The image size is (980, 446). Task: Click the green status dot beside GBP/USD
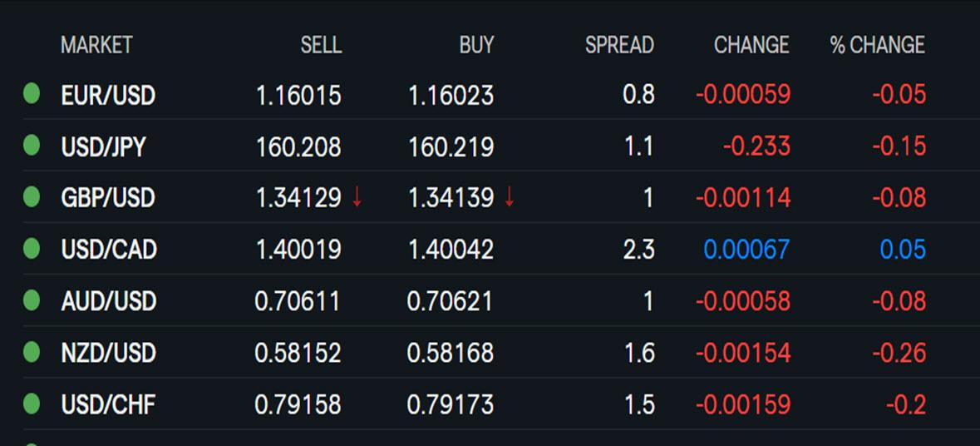click(x=32, y=197)
